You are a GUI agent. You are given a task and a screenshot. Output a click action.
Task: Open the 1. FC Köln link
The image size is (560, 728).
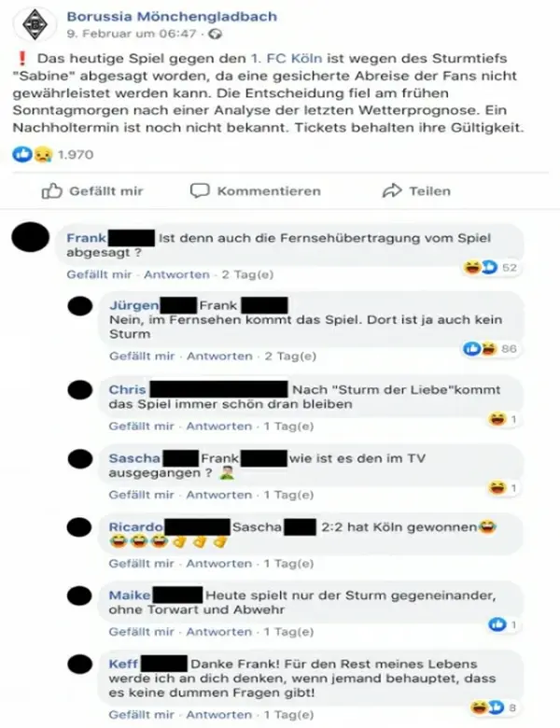point(287,59)
